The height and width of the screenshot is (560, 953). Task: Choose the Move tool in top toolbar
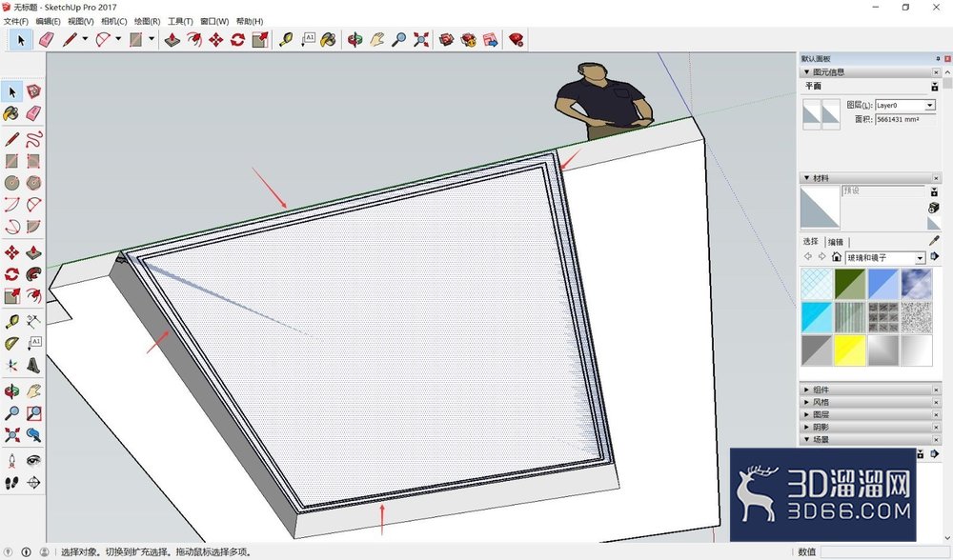click(215, 40)
